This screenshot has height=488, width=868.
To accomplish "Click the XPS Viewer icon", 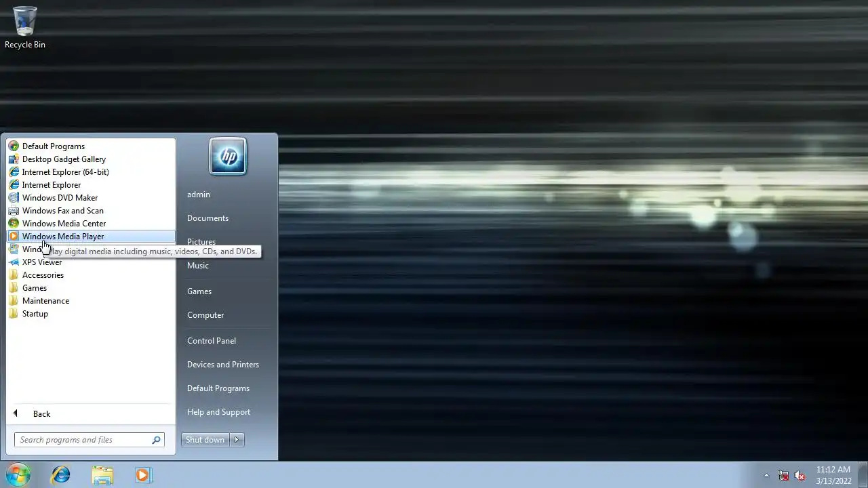I will pos(14,262).
